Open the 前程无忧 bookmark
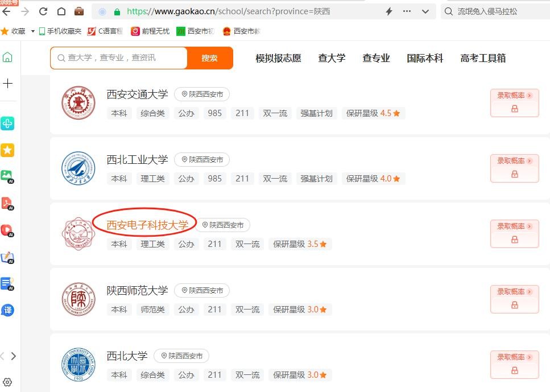The width and height of the screenshot is (550, 392). [150, 31]
